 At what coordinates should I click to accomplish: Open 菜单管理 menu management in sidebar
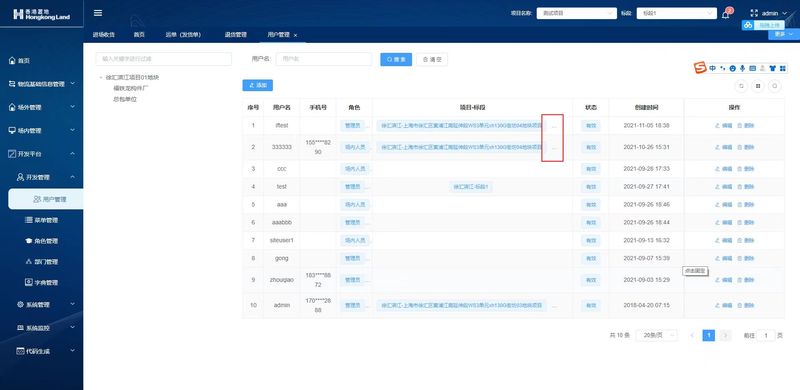[x=42, y=220]
